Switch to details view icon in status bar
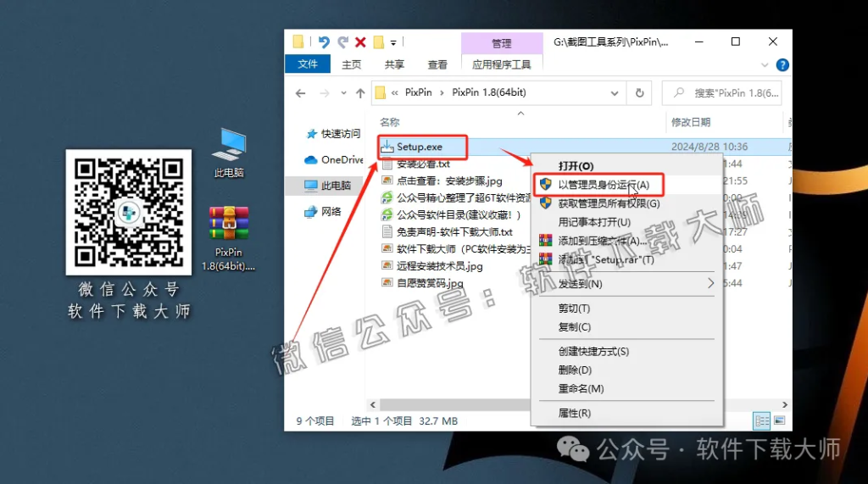This screenshot has height=484, width=868. click(762, 421)
